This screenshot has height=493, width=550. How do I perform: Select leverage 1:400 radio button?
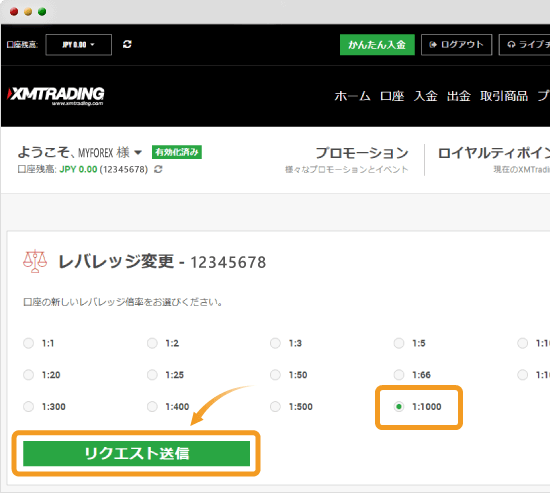(x=152, y=407)
